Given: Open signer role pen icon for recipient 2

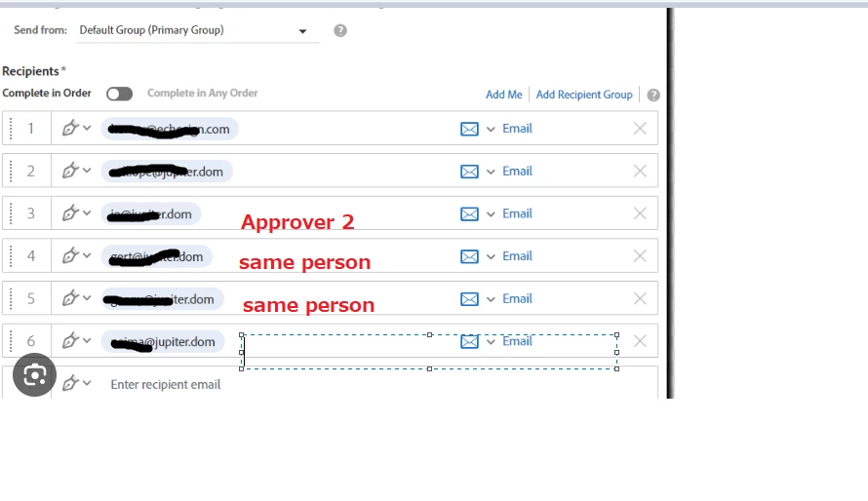Looking at the screenshot, I should coord(70,171).
